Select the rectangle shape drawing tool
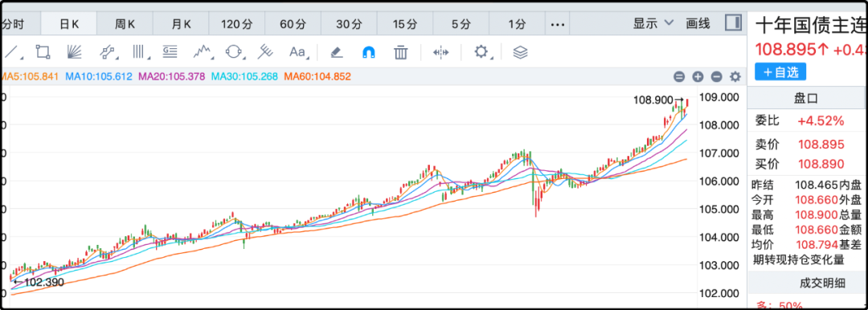 pos(43,52)
